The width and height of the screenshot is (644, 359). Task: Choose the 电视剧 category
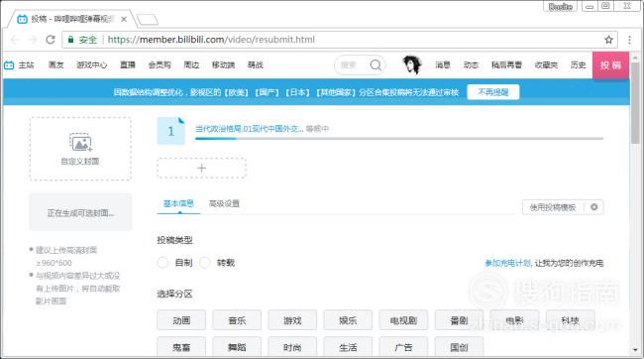tap(403, 320)
